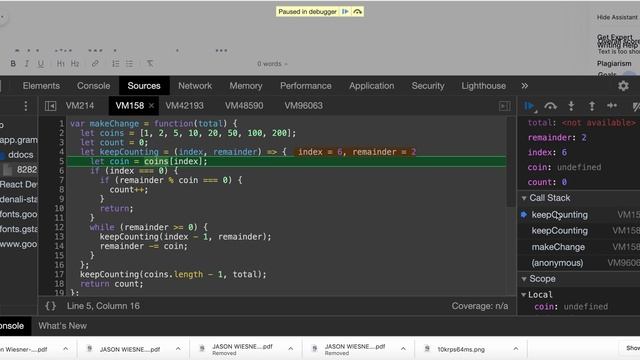Click the 'remainder: 2' watch value

tap(557, 138)
